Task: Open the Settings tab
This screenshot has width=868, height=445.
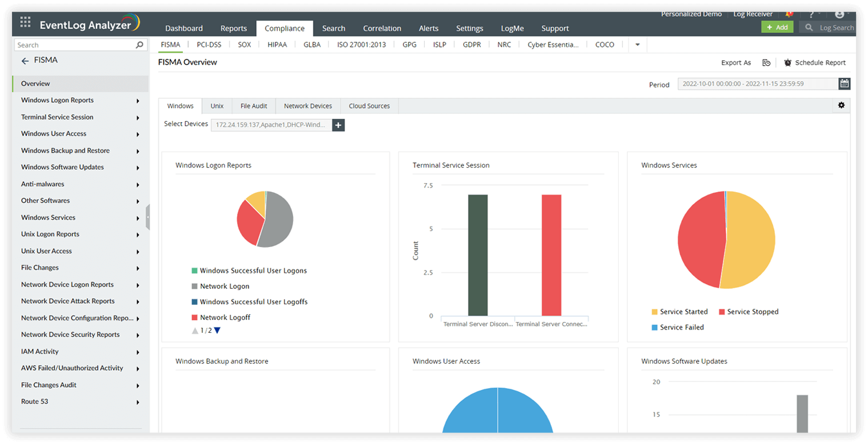Action: pyautogui.click(x=470, y=28)
